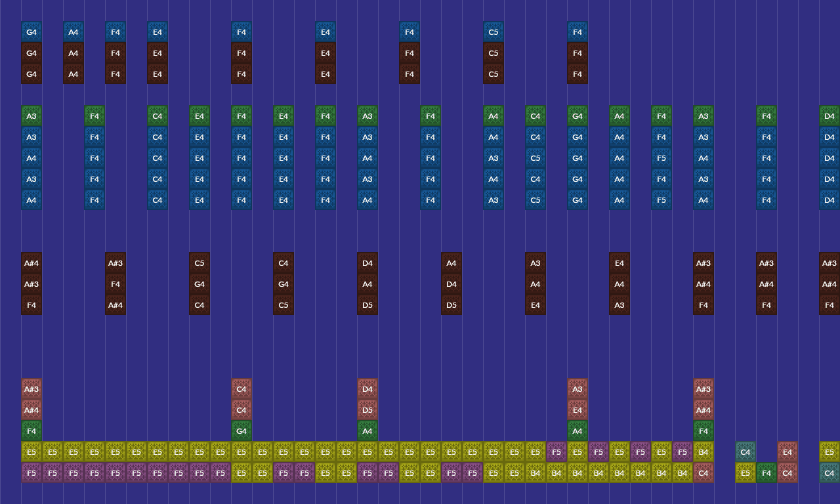Click brown D4 block between A4 and D5
Screen dimensions: 840x504
coord(451,284)
